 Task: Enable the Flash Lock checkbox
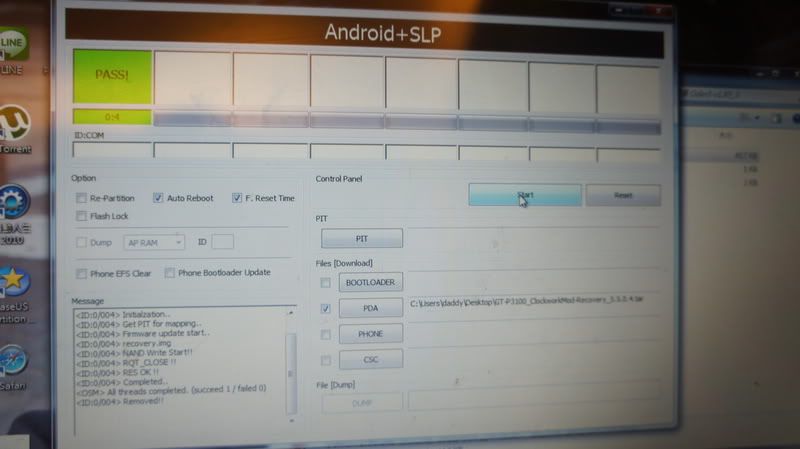pyautogui.click(x=81, y=216)
